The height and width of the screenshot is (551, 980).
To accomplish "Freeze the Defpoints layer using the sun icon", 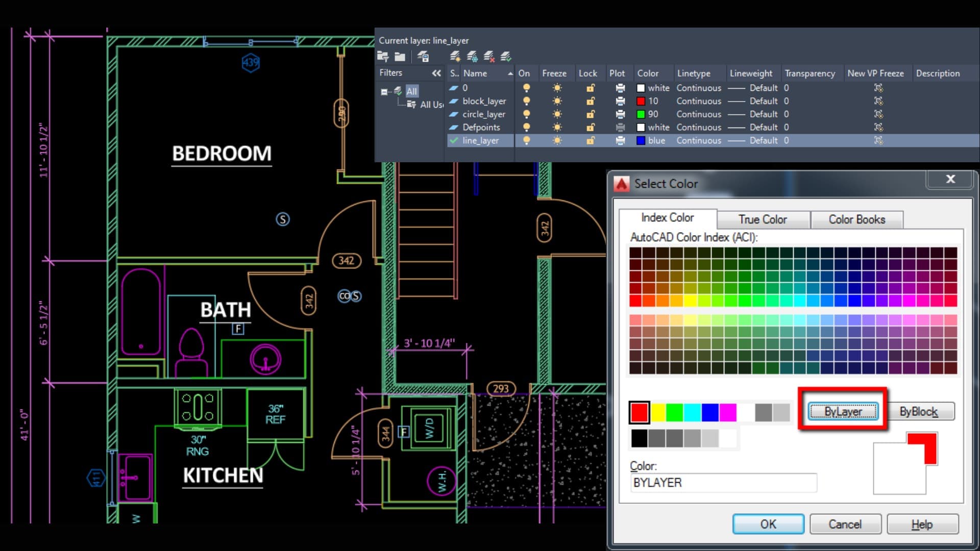I will point(557,127).
